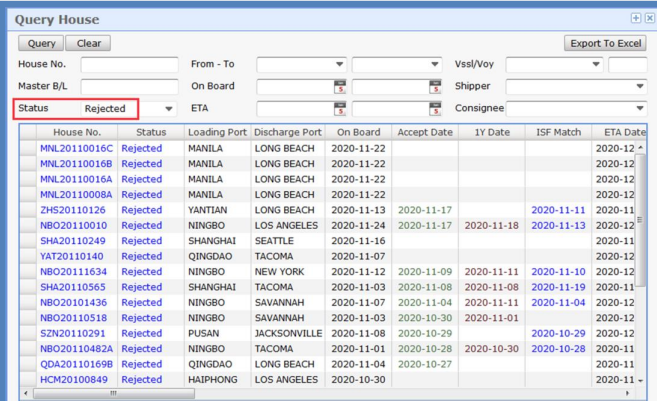Viewport: 657px width, 401px height.
Task: Open the Shipper dropdown
Action: pos(640,87)
